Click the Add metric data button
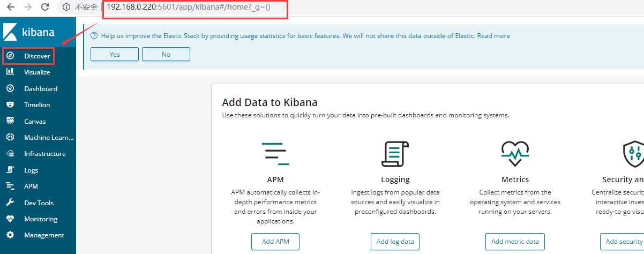 [515, 241]
